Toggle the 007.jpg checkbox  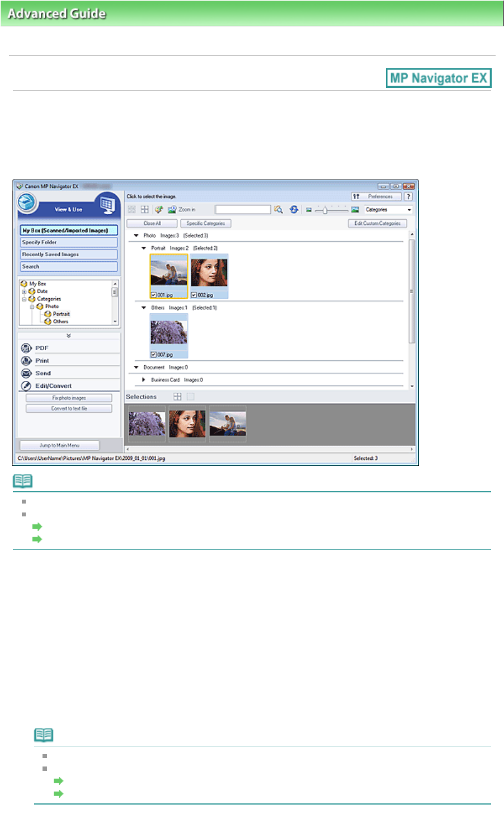(154, 355)
